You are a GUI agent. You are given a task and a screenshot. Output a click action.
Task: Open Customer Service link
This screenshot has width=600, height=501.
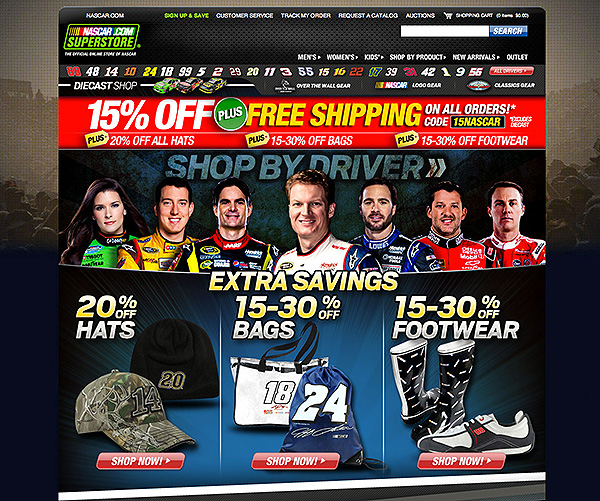click(x=245, y=16)
